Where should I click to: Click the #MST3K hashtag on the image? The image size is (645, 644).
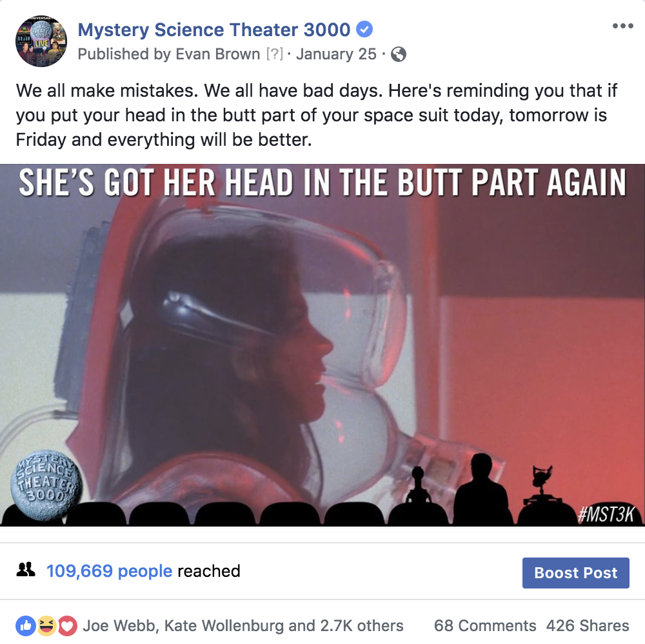click(x=606, y=514)
